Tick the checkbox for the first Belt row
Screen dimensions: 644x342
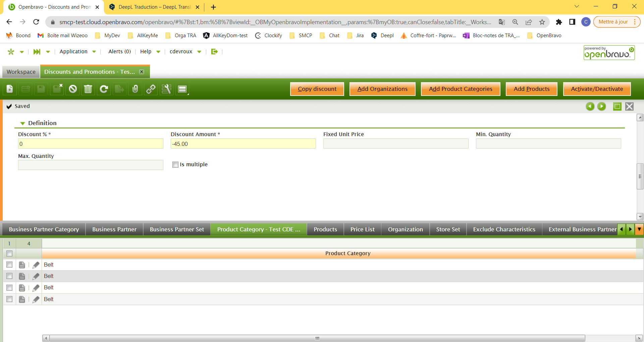tap(9, 265)
